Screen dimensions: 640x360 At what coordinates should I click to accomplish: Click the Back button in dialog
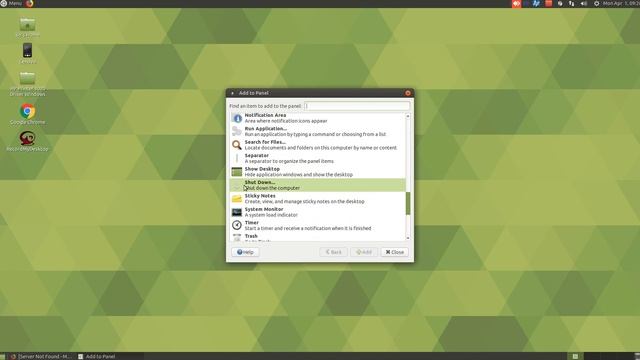click(333, 252)
